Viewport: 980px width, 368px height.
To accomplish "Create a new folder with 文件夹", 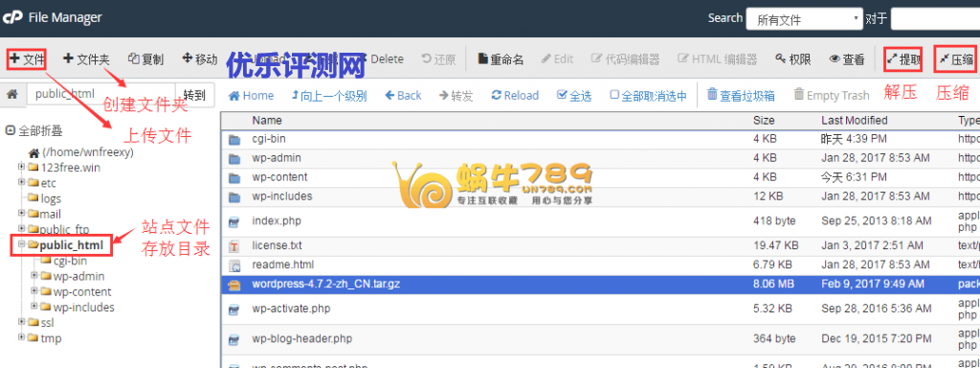I will [x=86, y=59].
